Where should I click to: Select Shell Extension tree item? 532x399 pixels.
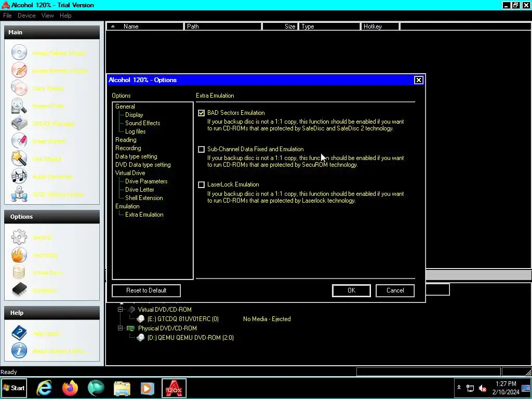(144, 198)
